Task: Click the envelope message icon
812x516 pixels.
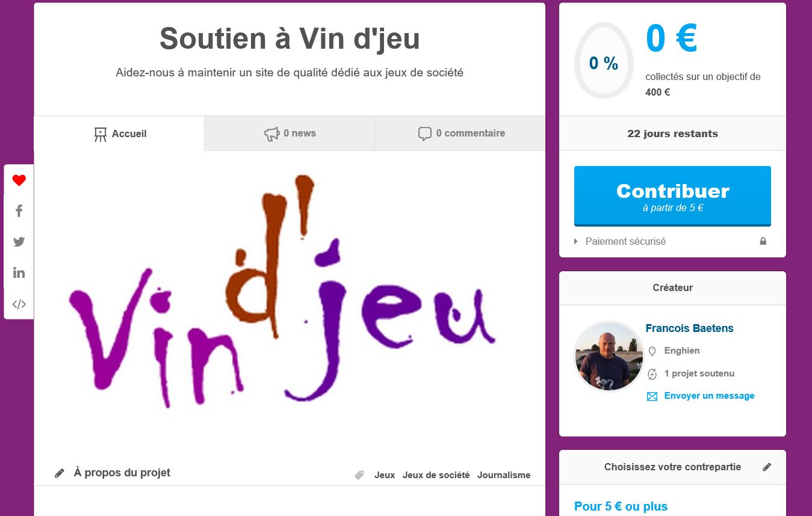Action: [652, 396]
